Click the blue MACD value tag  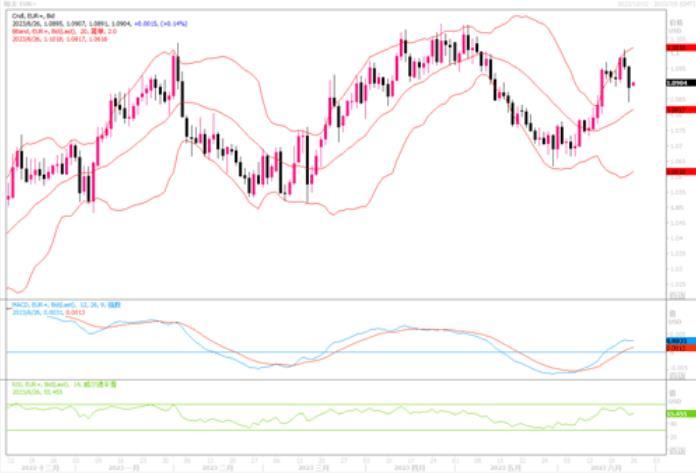[x=677, y=341]
